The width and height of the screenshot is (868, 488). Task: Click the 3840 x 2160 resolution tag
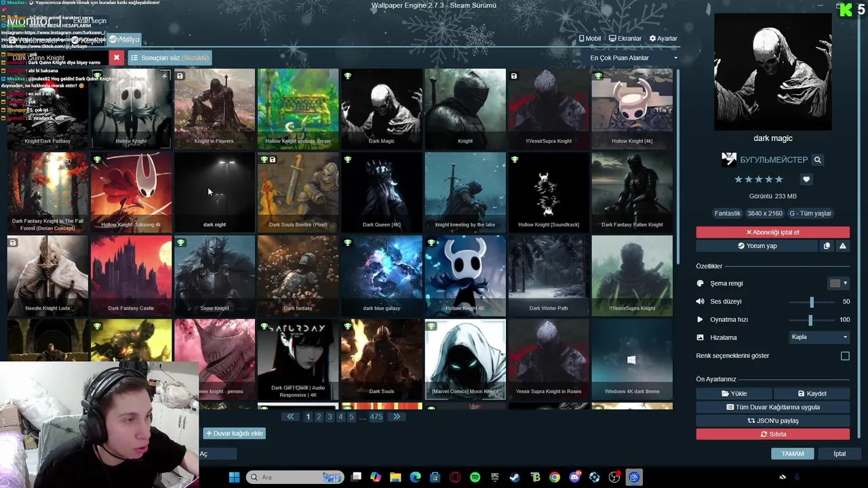pos(765,213)
